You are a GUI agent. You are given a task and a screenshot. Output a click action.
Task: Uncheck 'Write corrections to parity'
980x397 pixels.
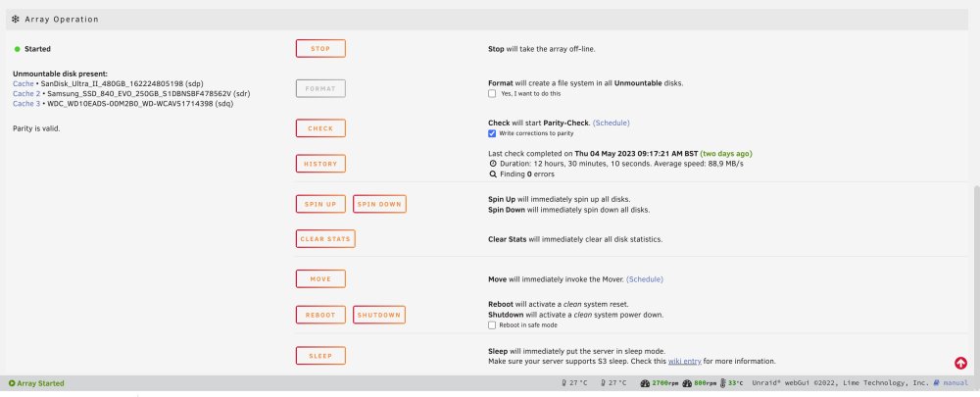(x=492, y=133)
